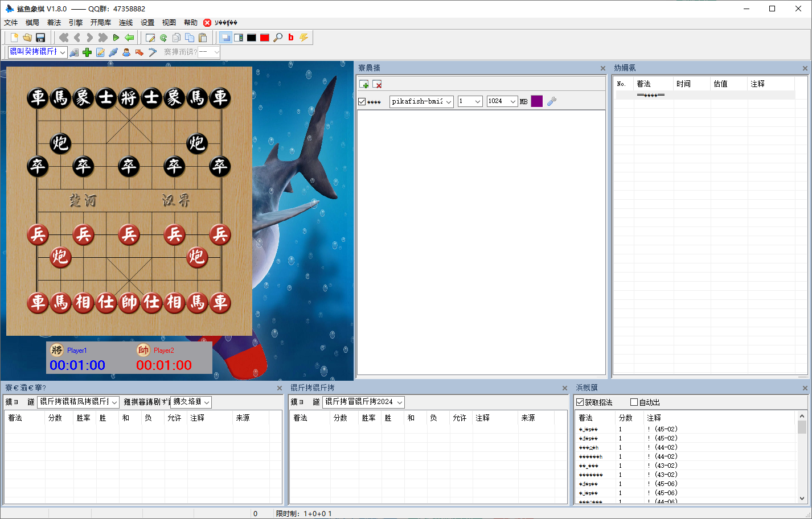Image resolution: width=812 pixels, height=519 pixels.
Task: Click the magnifier icon in toolbar
Action: click(x=278, y=38)
